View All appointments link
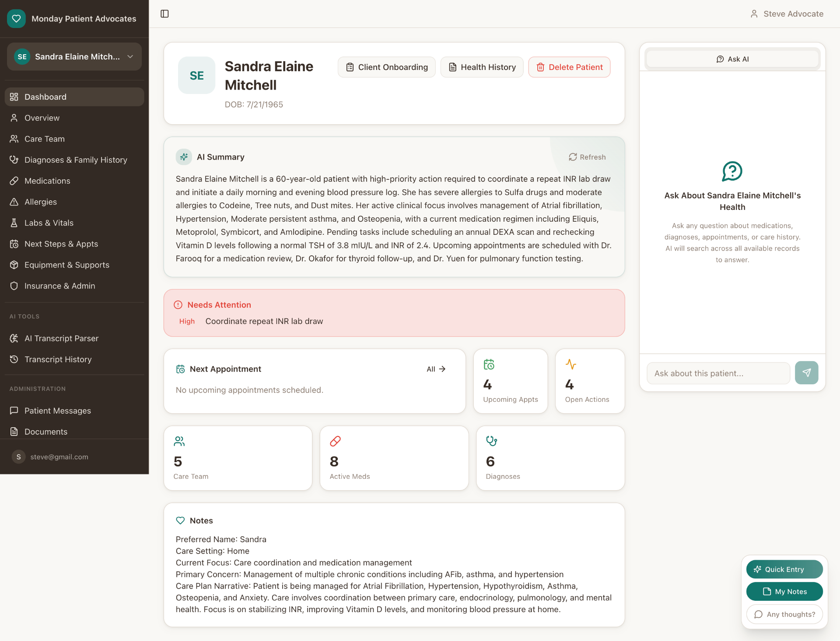This screenshot has width=840, height=641. [436, 369]
